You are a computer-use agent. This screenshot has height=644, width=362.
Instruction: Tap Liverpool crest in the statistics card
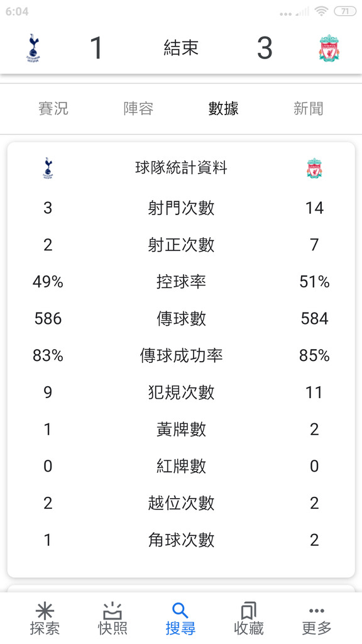[x=314, y=168]
